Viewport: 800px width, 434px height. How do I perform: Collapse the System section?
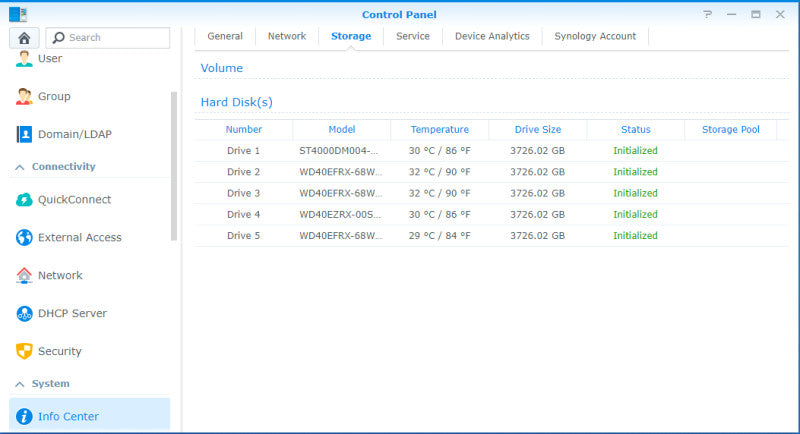coord(20,384)
